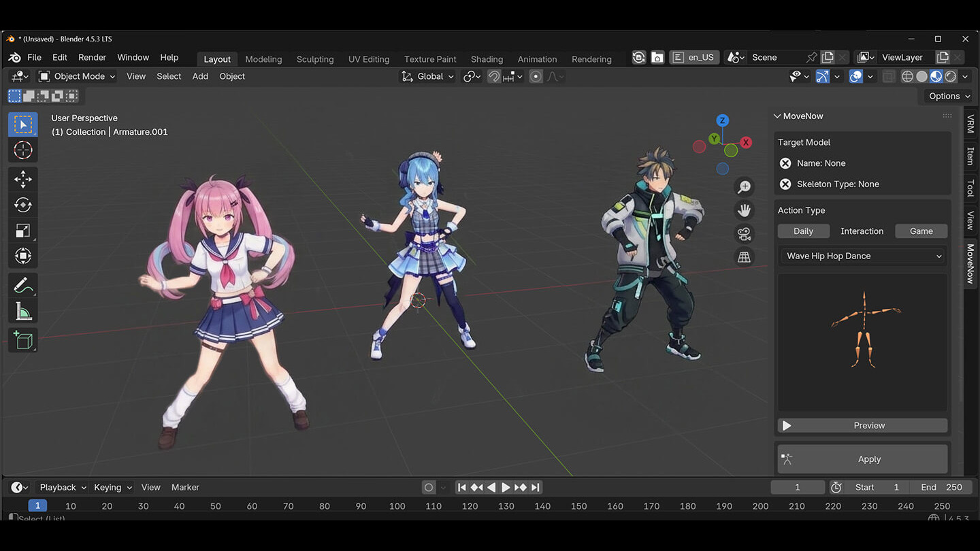The width and height of the screenshot is (980, 551).
Task: Select the Game action type
Action: tap(921, 231)
